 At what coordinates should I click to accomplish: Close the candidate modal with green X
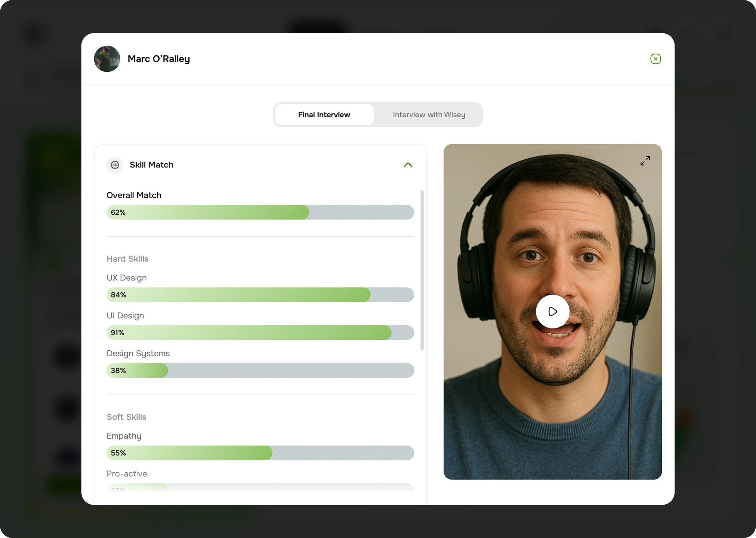point(656,59)
